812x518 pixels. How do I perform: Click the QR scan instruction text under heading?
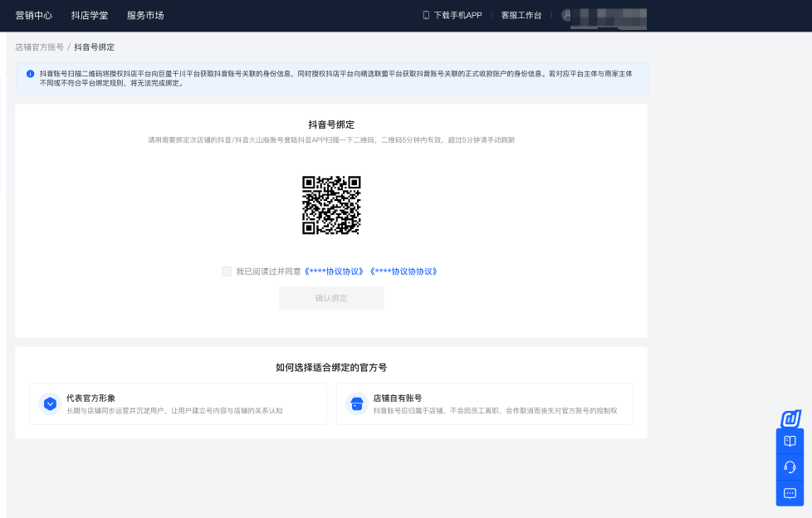(331, 139)
